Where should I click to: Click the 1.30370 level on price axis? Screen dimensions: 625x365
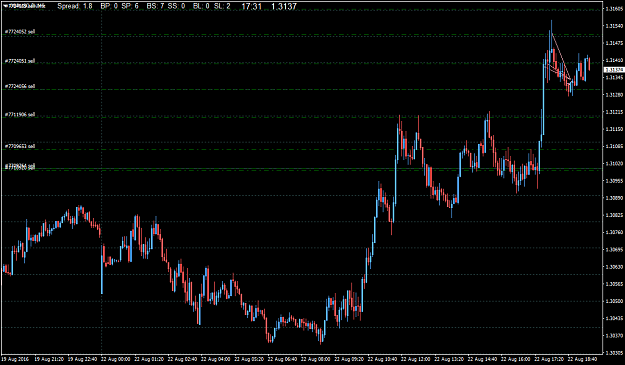coord(614,336)
